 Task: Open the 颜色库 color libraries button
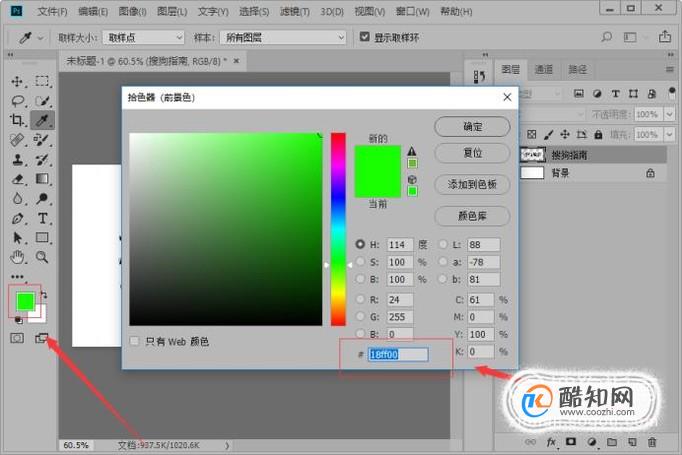click(x=472, y=216)
